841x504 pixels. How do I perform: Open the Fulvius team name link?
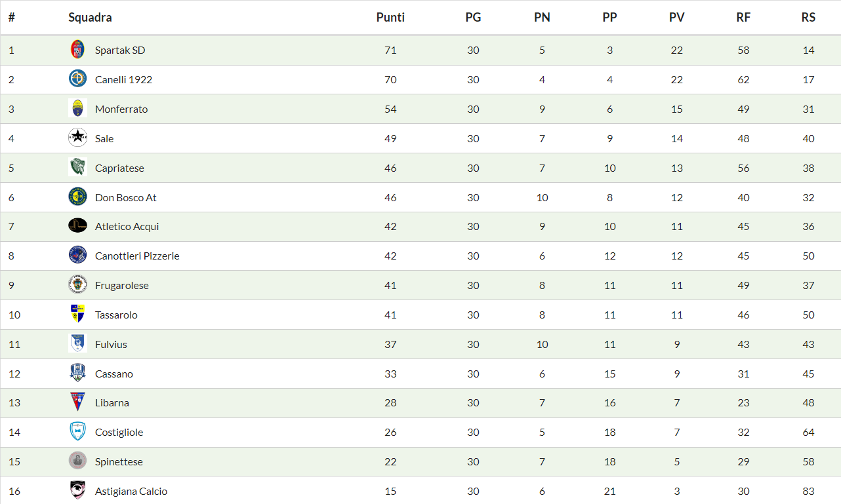tap(111, 344)
